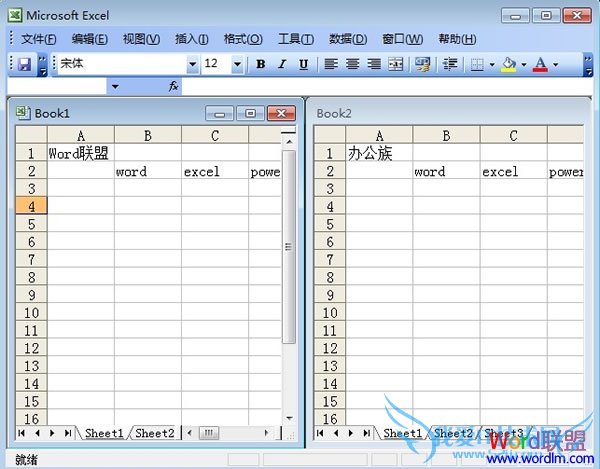This screenshot has height=469, width=600.
Task: Minimize the Book1 window
Action: [219, 113]
